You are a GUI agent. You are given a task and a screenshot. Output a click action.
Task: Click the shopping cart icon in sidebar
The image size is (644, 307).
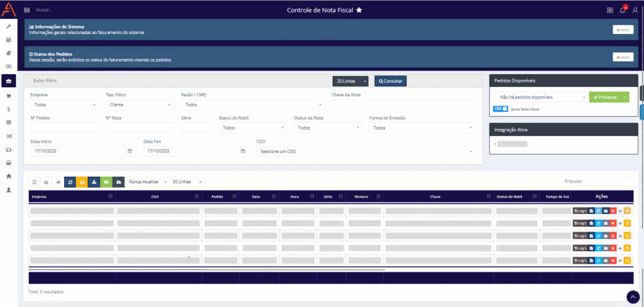tap(9, 96)
